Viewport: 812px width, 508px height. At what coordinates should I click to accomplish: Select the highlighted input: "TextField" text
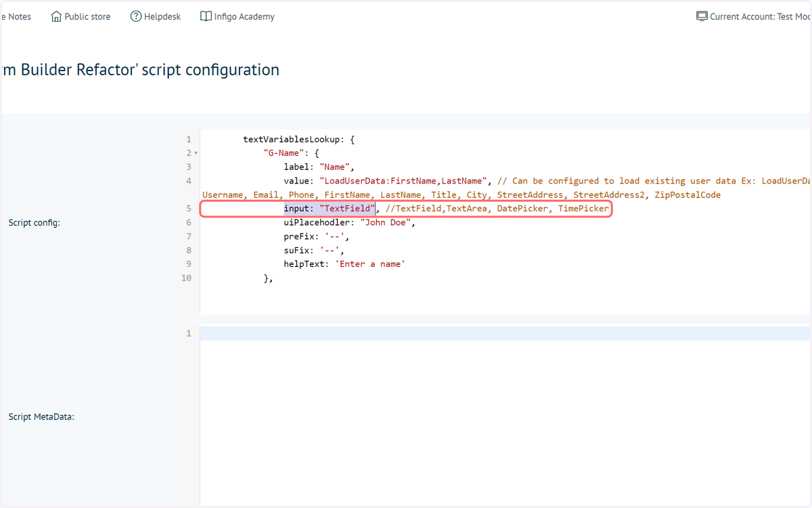coord(330,209)
